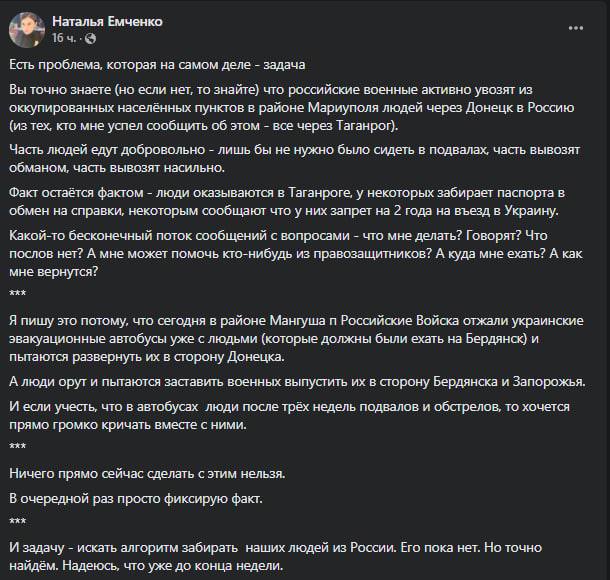610x580 pixels.
Task: Click paragraph starting "Я пишу это потому"
Action: [290, 337]
